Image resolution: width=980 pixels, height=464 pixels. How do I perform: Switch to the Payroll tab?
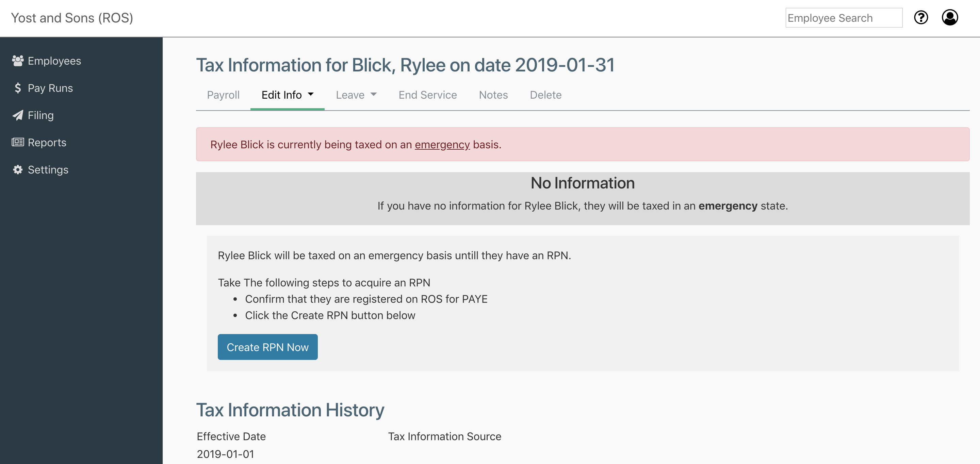pos(223,95)
